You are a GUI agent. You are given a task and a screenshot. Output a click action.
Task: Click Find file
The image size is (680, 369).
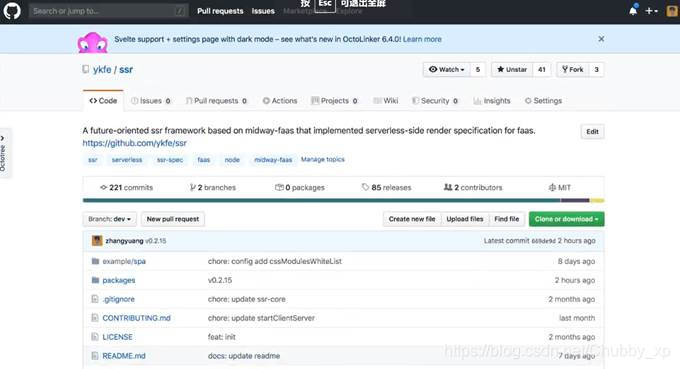coord(507,219)
